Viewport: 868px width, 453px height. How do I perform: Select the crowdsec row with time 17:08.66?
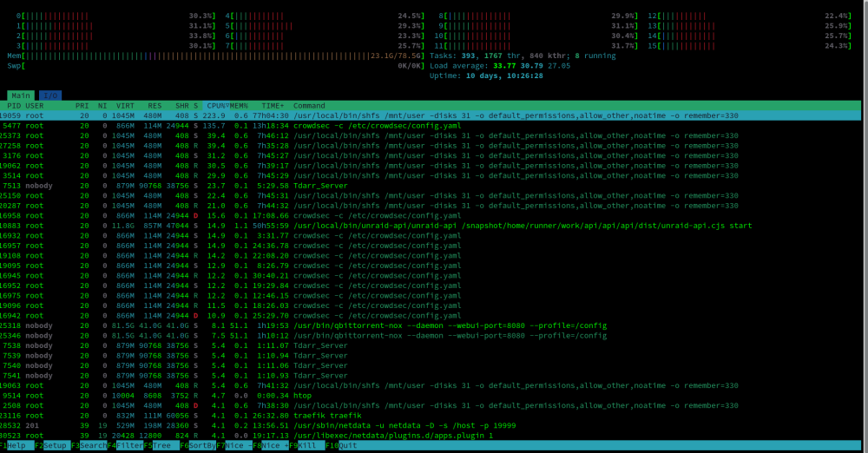tap(431, 215)
